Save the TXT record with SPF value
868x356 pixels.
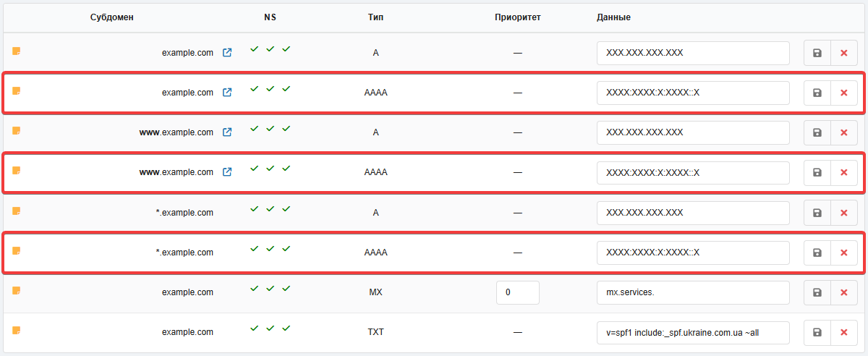(817, 332)
